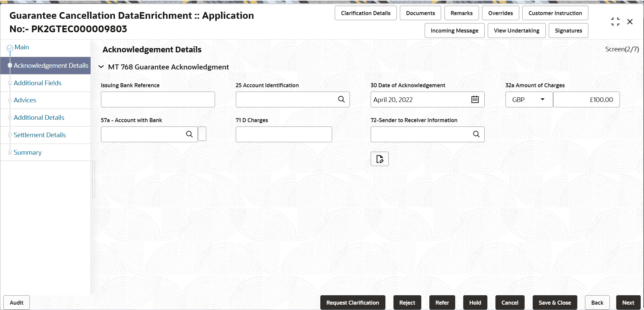
Task: Expand the application window to full screen
Action: tap(615, 21)
